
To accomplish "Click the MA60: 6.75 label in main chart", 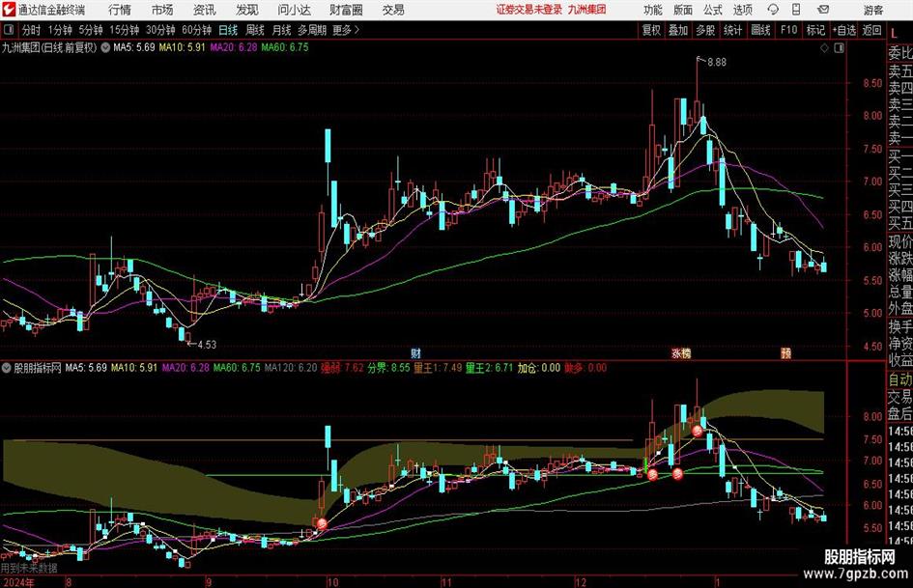I will [285, 47].
